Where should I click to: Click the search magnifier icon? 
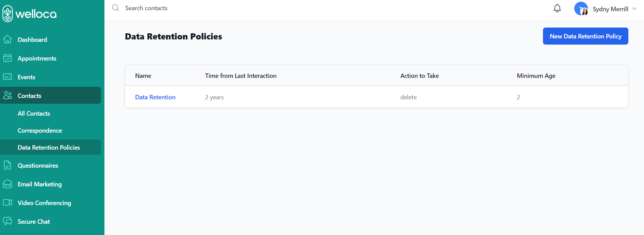(x=116, y=8)
